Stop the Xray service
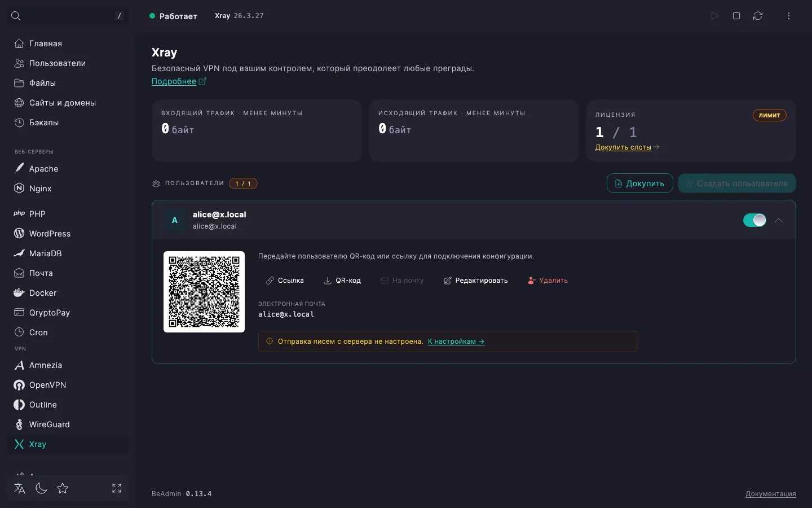 [x=736, y=16]
